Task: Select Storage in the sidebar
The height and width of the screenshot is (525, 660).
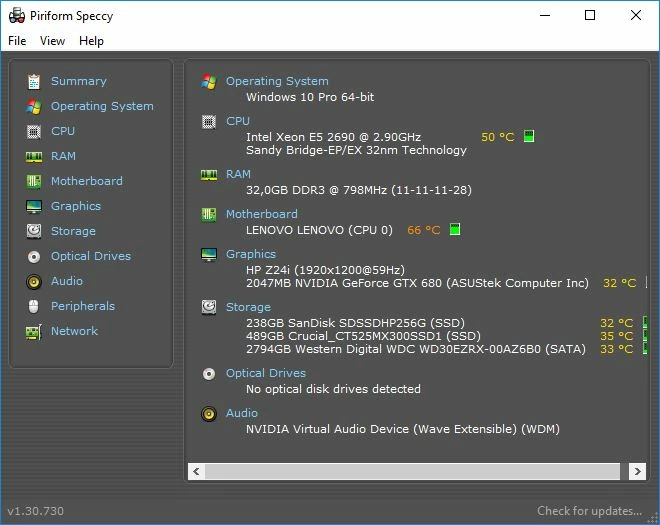Action: point(73,231)
